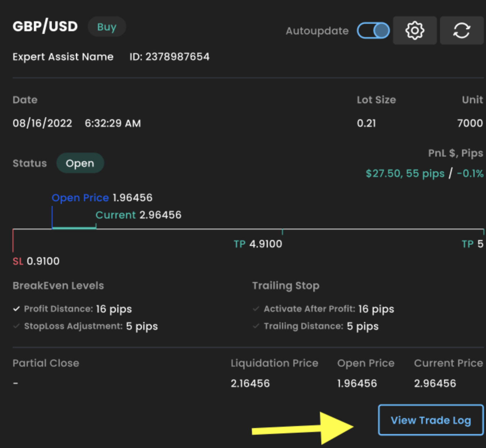486x448 pixels.
Task: Click the Open Price 1.96456 marker label
Action: pyautogui.click(x=102, y=198)
